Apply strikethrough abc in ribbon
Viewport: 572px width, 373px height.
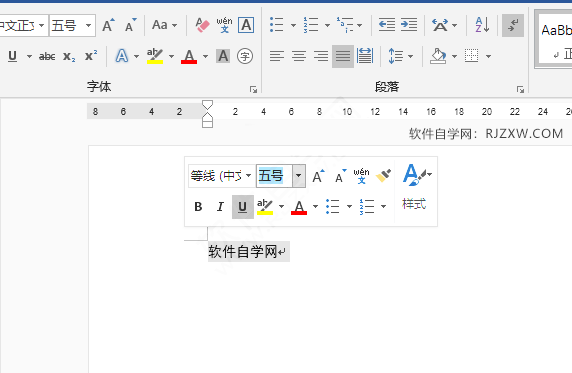(x=47, y=56)
